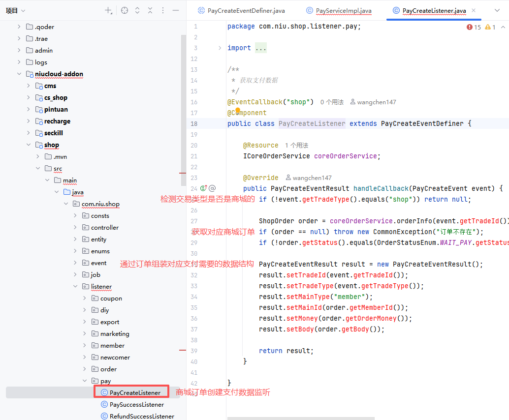Show hidden editor tabs list chevron
This screenshot has width=509, height=420.
(497, 10)
